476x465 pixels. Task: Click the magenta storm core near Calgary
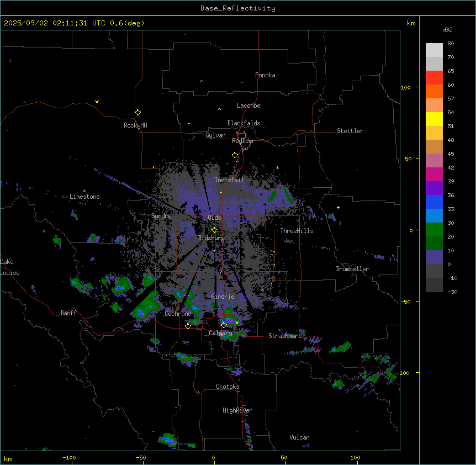pyautogui.click(x=230, y=320)
